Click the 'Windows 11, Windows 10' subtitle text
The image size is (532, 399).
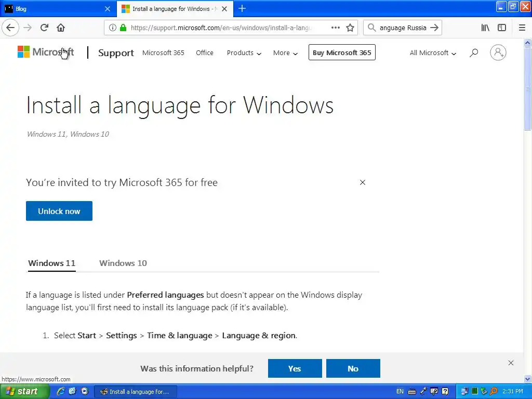click(68, 135)
